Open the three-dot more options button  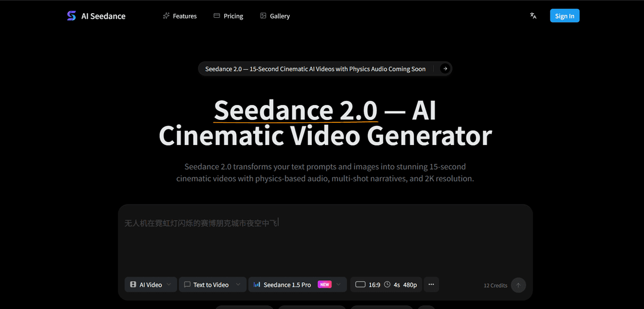431,285
